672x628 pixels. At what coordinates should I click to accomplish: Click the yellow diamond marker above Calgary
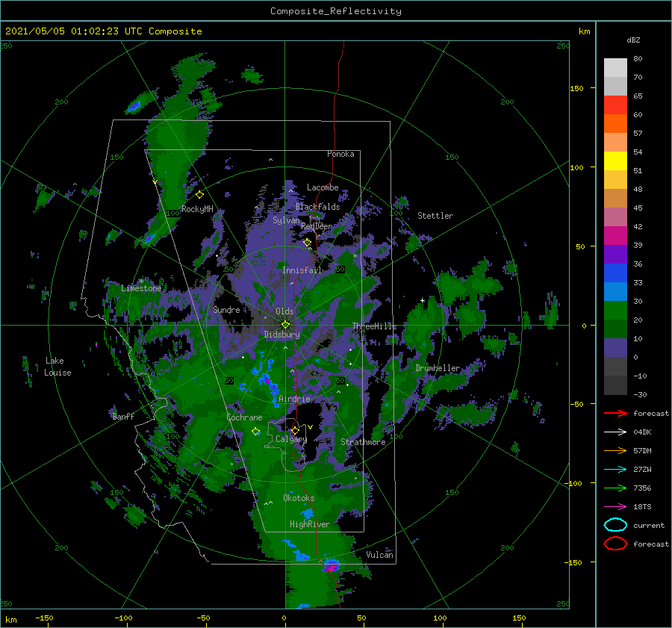point(295,430)
